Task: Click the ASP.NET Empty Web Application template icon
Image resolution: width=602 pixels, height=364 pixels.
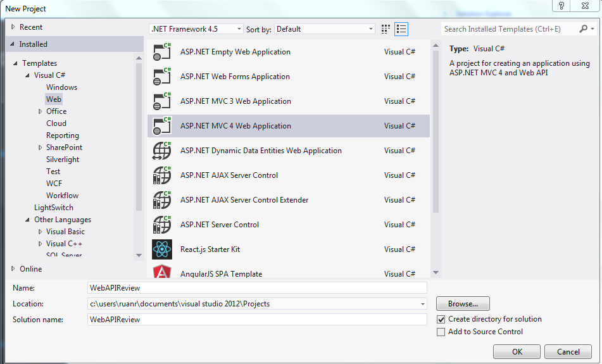Action: (x=161, y=52)
